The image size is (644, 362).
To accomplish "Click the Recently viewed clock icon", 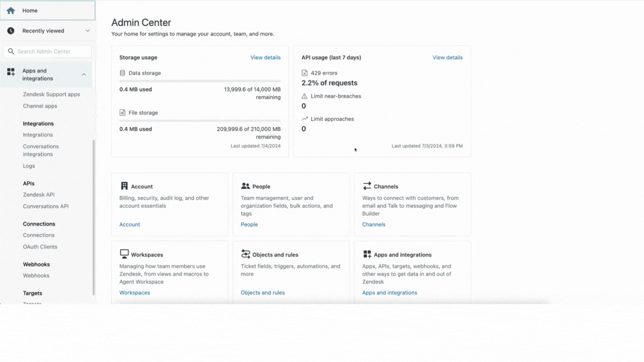I will 11,31.
